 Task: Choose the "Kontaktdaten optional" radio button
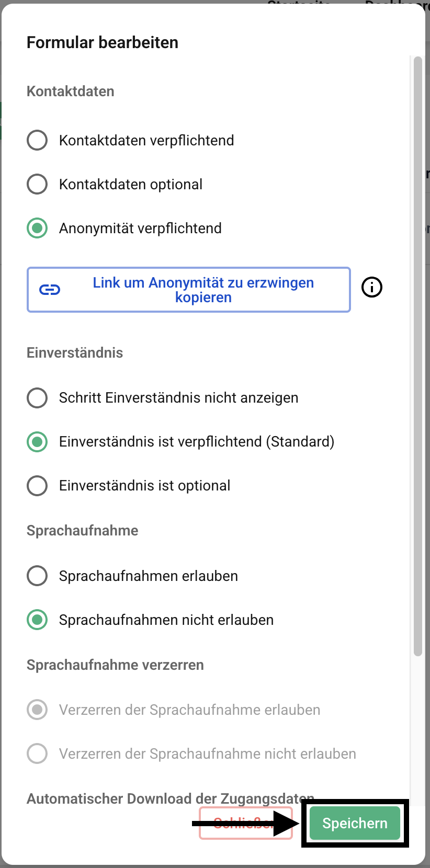click(37, 184)
